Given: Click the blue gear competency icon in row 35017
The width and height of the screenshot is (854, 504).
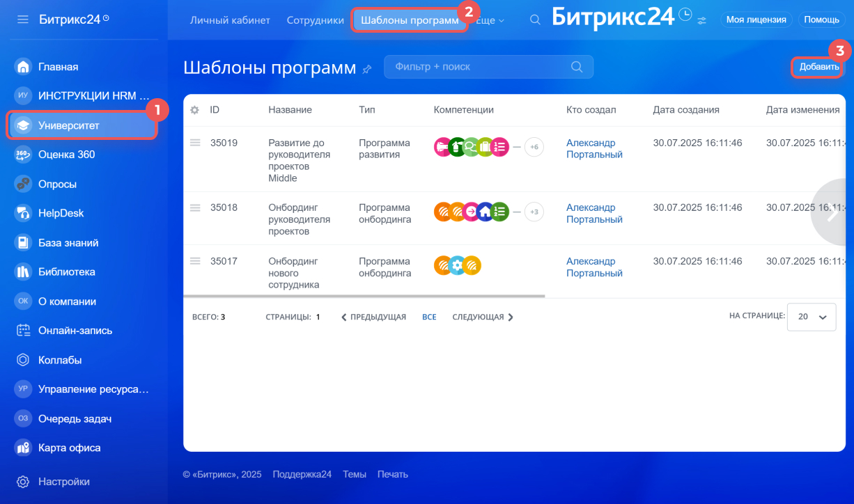Looking at the screenshot, I should coord(457,265).
